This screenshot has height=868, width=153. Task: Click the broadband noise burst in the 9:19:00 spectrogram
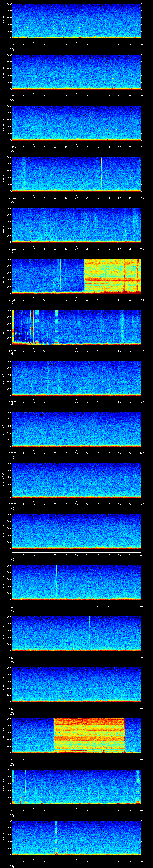pos(112,276)
